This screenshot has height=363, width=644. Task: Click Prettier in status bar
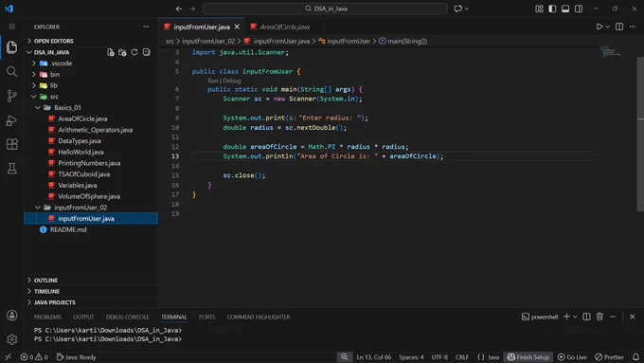click(x=610, y=356)
